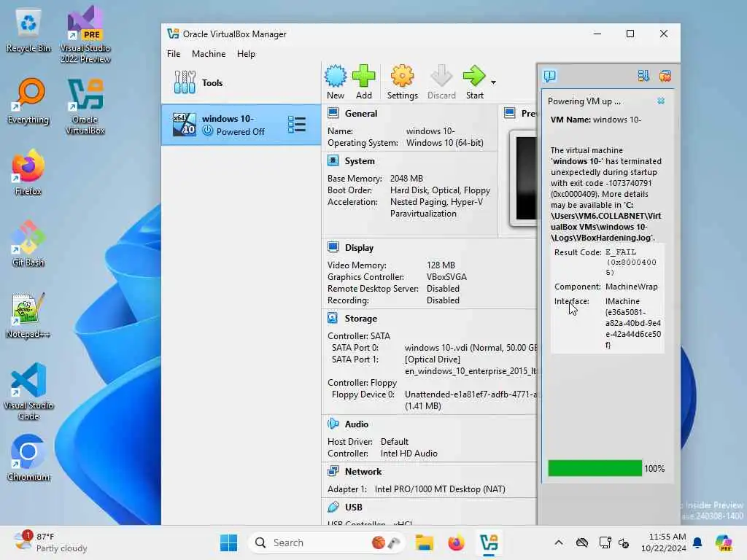Screen dimensions: 747x560
Task: Open the Start button dropdown arrow
Action: 494,82
